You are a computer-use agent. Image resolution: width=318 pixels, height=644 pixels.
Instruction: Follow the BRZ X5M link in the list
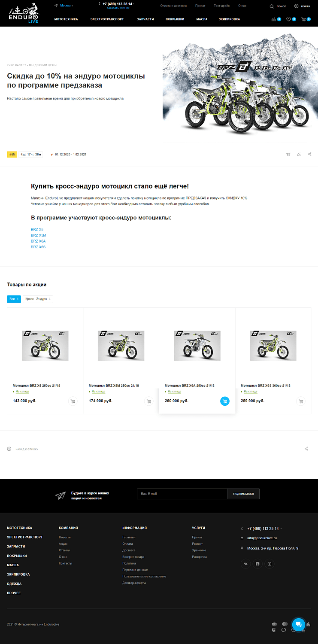[x=39, y=235]
